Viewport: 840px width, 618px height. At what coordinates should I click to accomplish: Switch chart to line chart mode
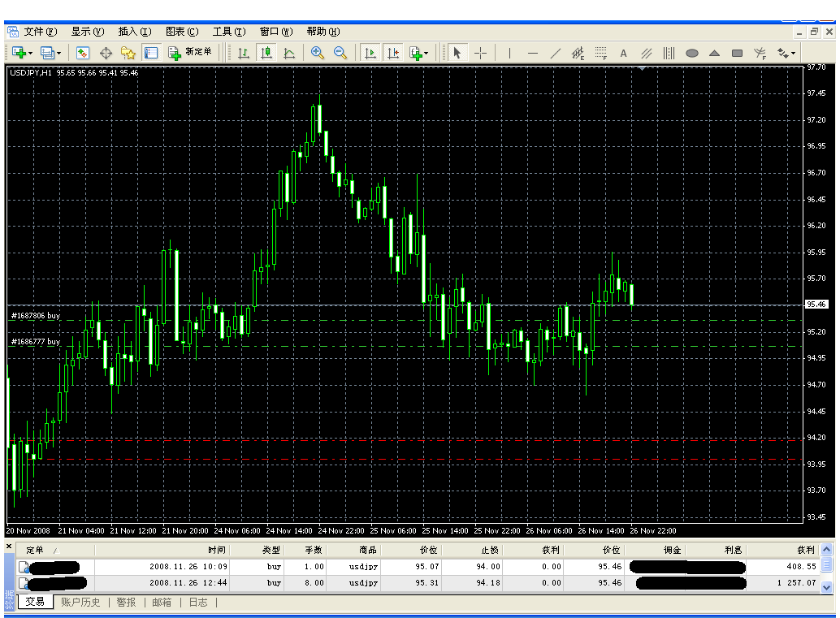coord(289,53)
